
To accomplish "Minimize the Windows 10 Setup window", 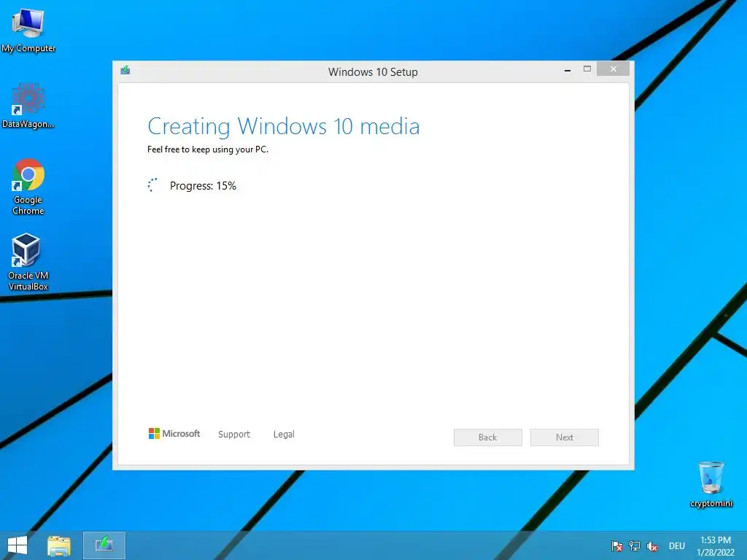I will pyautogui.click(x=568, y=69).
